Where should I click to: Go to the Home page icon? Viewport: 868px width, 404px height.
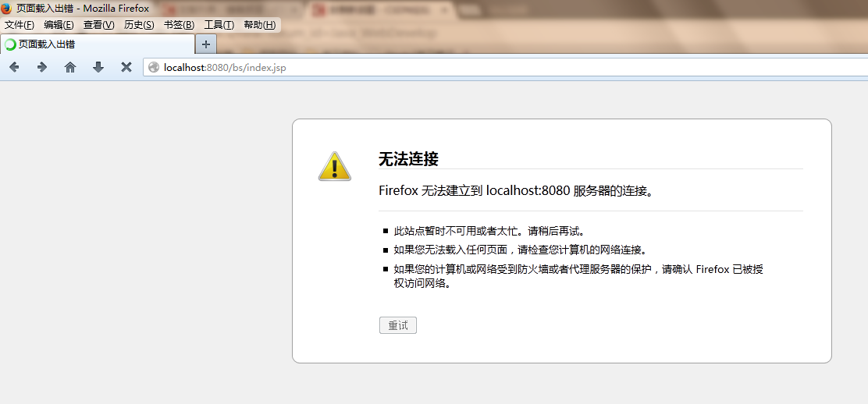(70, 68)
